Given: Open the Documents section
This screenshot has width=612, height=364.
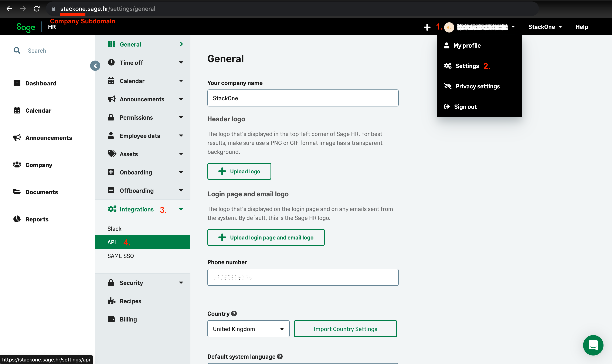Looking at the screenshot, I should (42, 192).
